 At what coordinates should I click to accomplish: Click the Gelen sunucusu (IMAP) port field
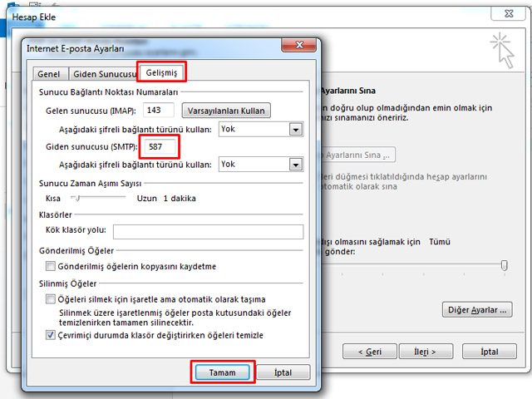159,110
